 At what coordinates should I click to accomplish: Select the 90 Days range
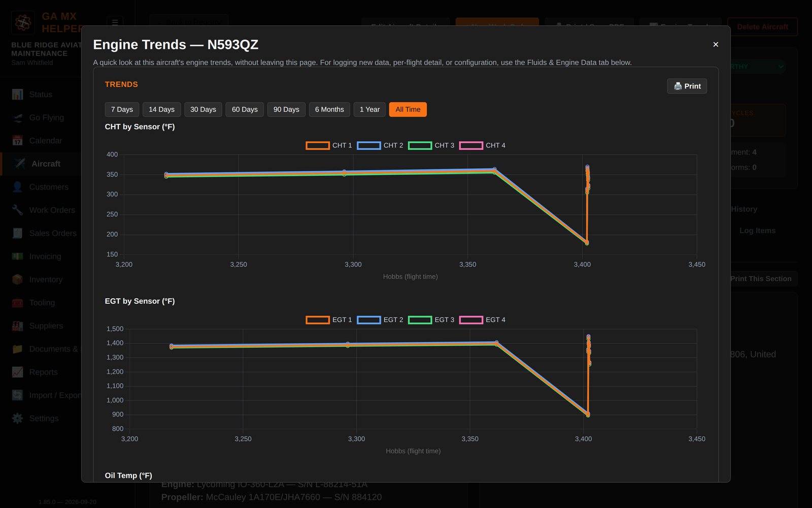click(x=286, y=109)
